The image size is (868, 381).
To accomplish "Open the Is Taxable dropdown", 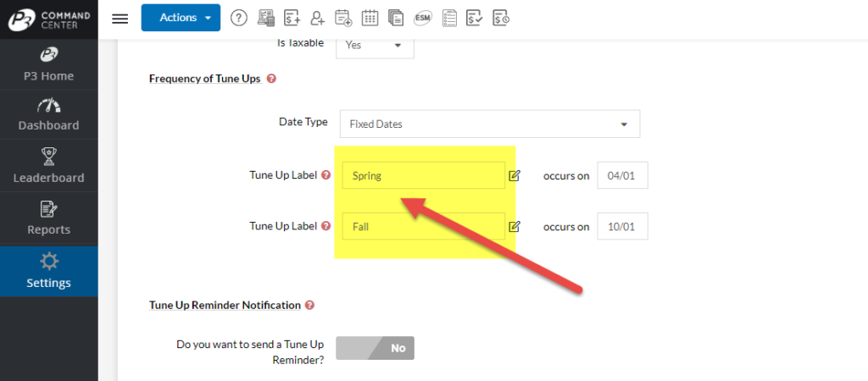I will [x=375, y=45].
